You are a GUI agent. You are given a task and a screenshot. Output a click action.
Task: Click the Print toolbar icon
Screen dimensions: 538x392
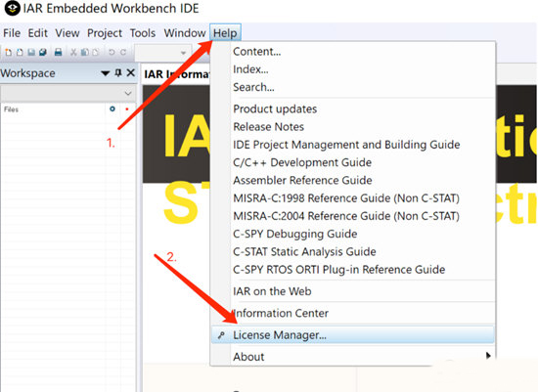tap(59, 52)
